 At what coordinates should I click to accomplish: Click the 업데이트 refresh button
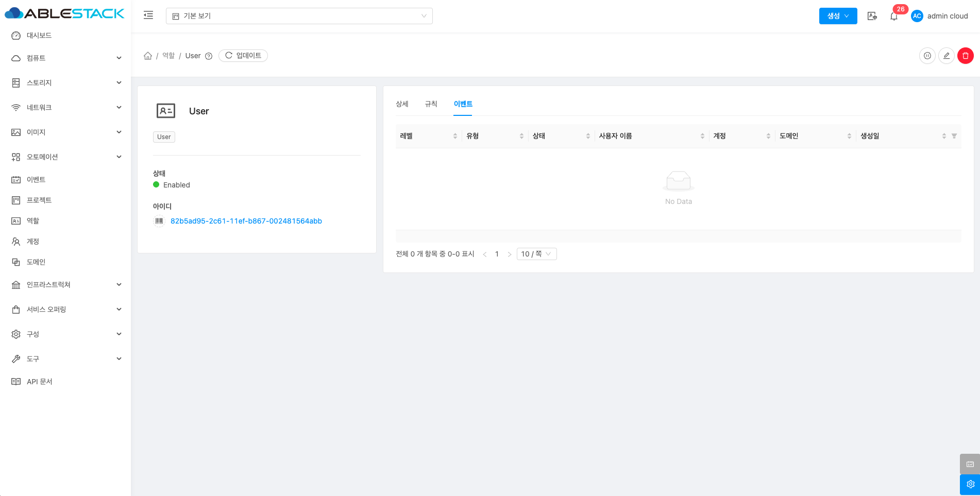(243, 56)
